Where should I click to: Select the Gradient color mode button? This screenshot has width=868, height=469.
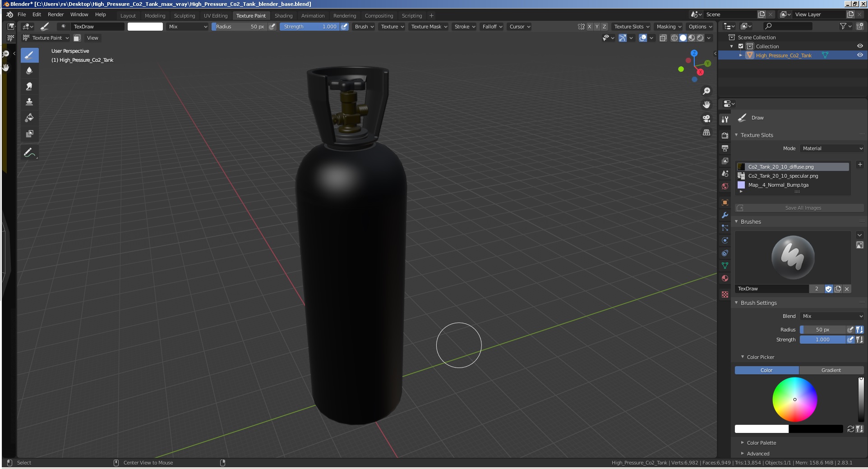[831, 370]
